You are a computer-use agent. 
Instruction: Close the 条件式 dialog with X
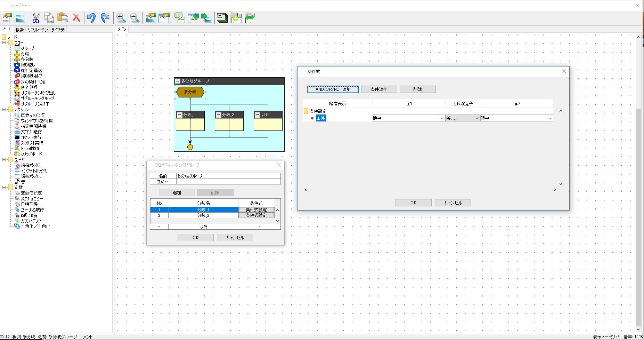tap(564, 71)
